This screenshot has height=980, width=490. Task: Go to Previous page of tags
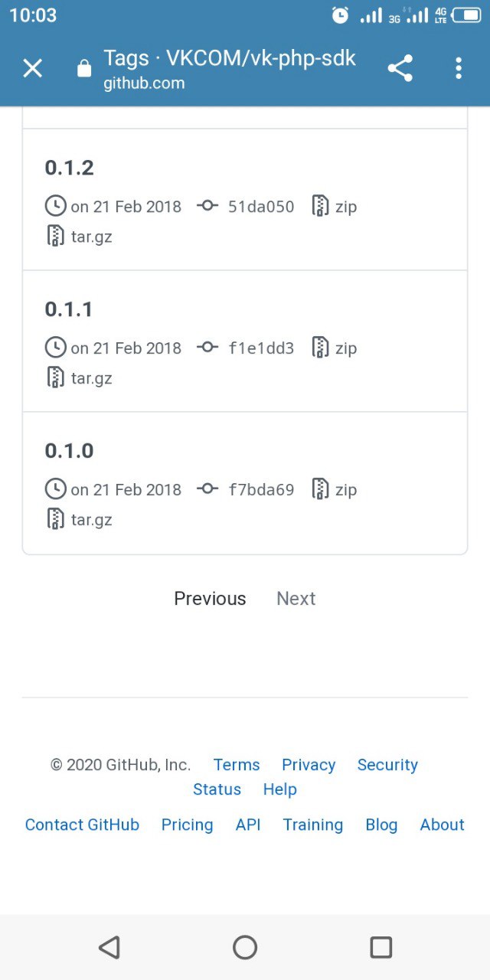[x=210, y=599]
